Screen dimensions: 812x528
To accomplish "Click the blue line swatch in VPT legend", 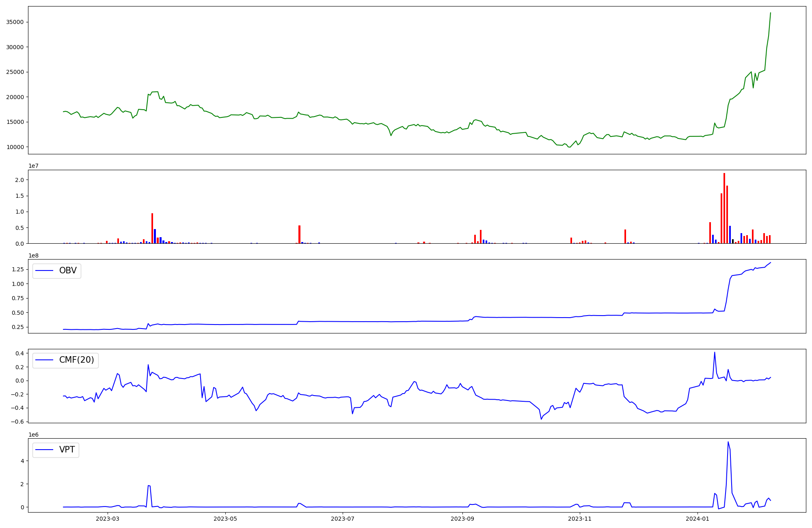I will point(45,450).
